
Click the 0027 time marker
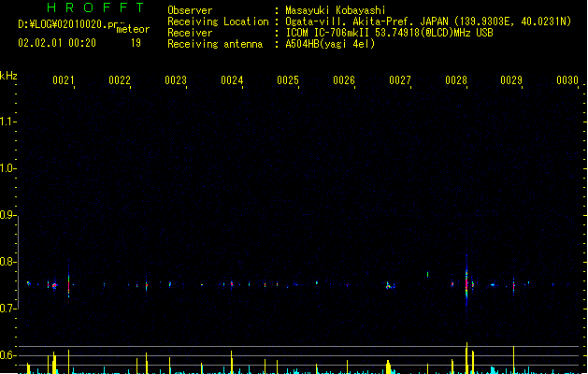400,80
